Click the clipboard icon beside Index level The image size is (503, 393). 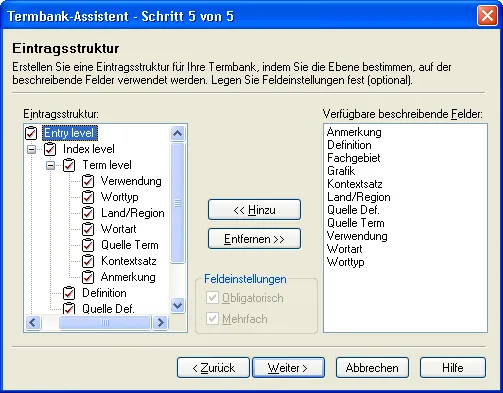[x=50, y=149]
